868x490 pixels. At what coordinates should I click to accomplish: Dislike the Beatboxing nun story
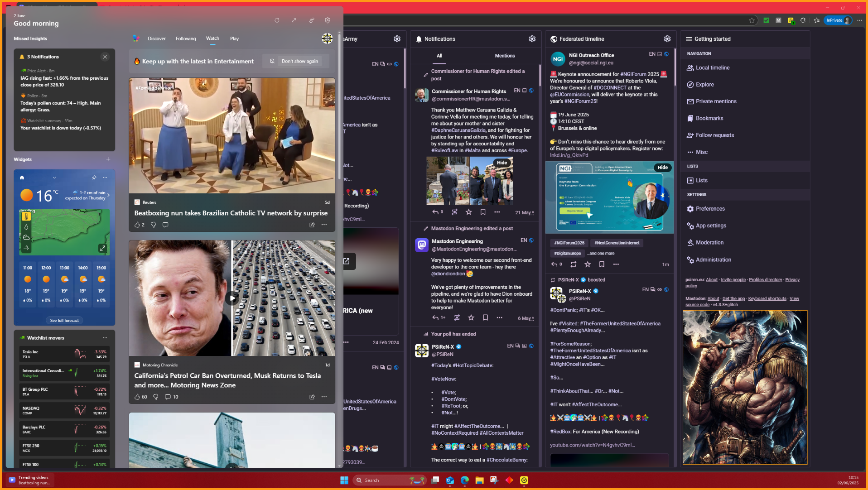[153, 225]
